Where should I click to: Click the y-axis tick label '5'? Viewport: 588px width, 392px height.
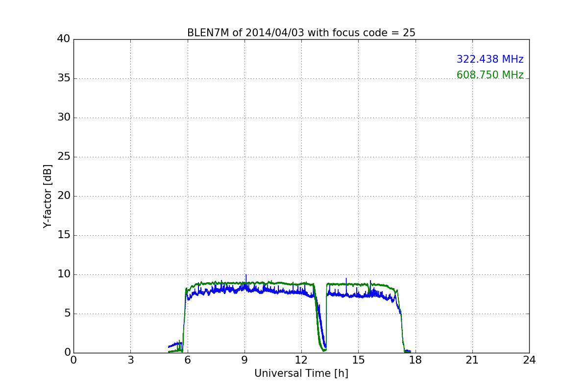67,314
